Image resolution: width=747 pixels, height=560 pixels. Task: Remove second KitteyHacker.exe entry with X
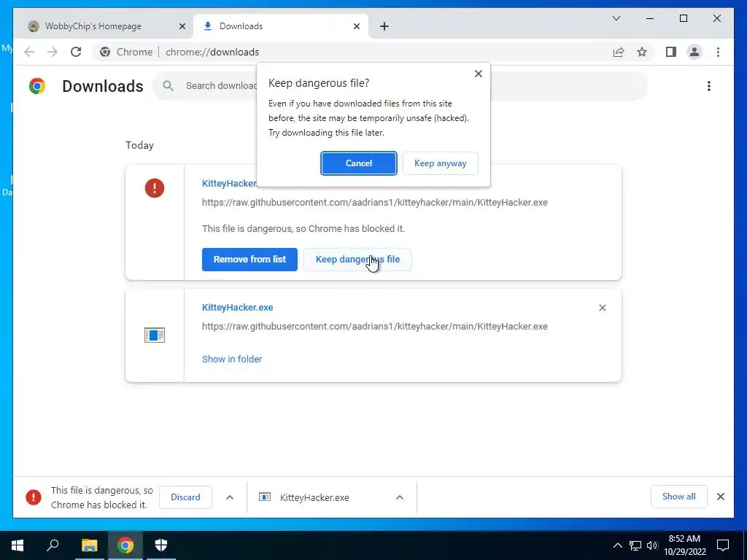click(602, 308)
